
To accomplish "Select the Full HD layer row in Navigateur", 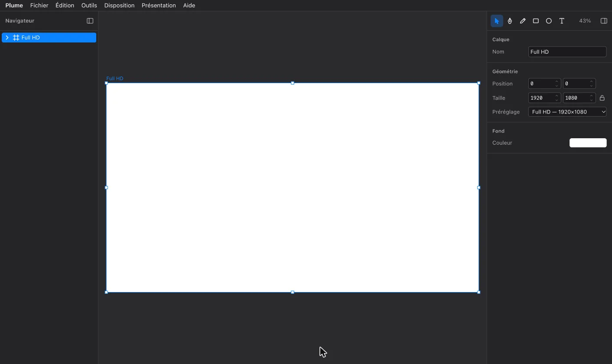I will tap(49, 38).
